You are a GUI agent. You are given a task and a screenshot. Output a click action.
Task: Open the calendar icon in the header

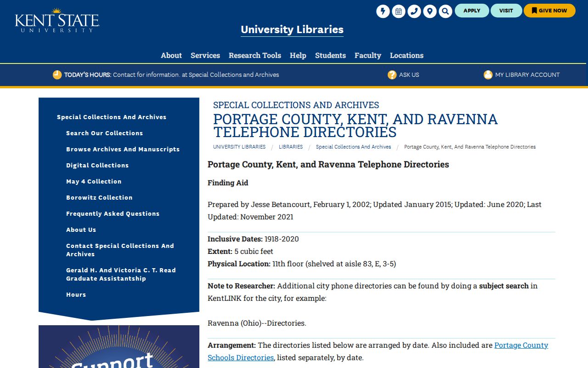[399, 11]
